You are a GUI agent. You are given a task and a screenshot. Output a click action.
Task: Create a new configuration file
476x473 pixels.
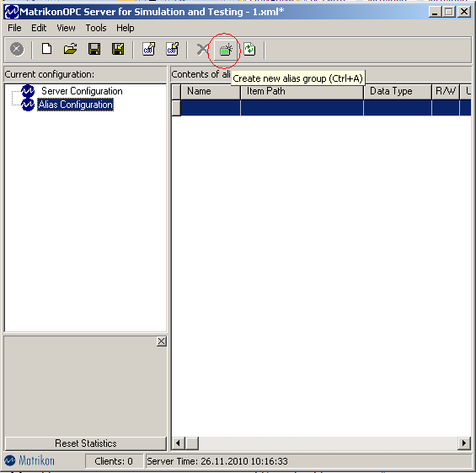click(x=46, y=49)
